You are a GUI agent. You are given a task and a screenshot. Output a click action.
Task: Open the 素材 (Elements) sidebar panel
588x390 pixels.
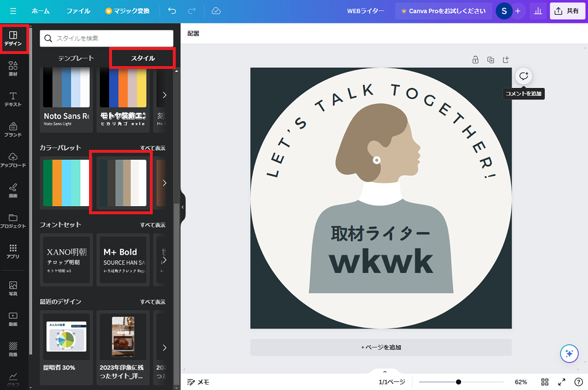tap(13, 69)
